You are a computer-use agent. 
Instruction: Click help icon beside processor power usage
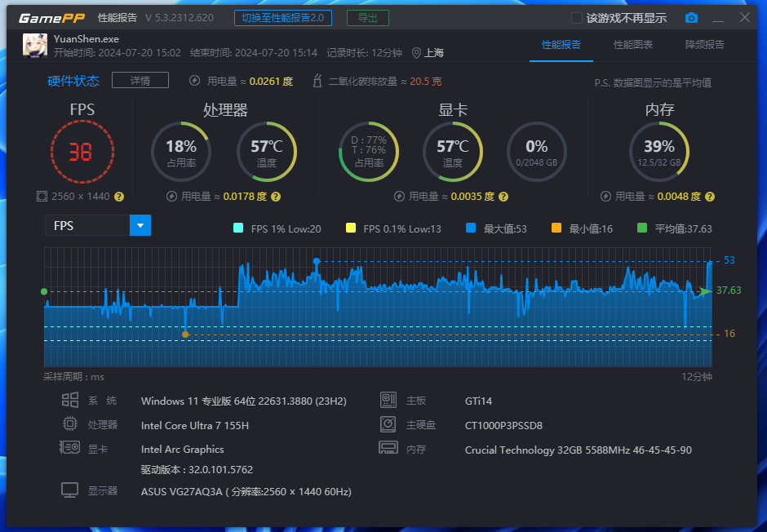click(x=275, y=197)
